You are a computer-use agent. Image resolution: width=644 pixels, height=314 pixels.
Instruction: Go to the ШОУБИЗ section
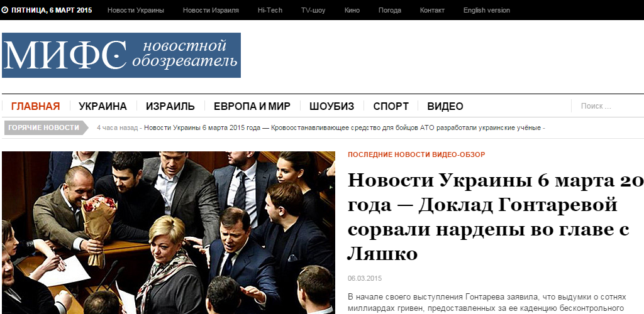point(331,107)
